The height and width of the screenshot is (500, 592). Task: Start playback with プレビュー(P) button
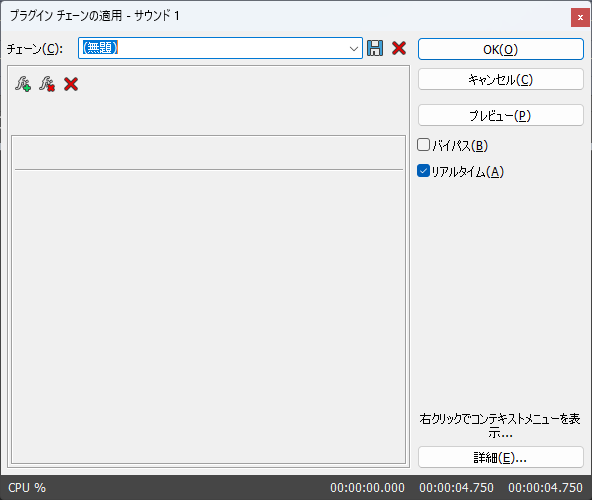[x=501, y=115]
